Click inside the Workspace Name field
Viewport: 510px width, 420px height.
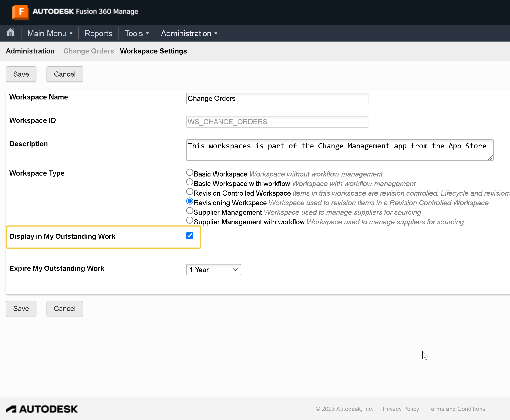(277, 98)
